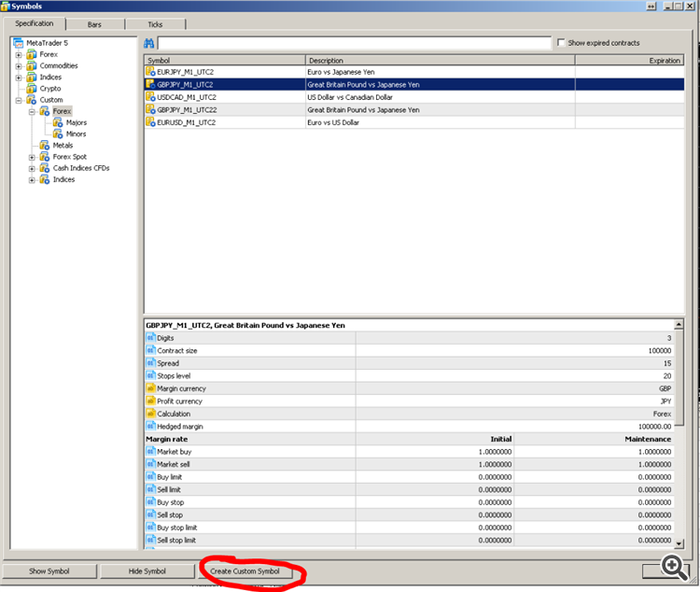Click the Commodities folder icon

31,65
